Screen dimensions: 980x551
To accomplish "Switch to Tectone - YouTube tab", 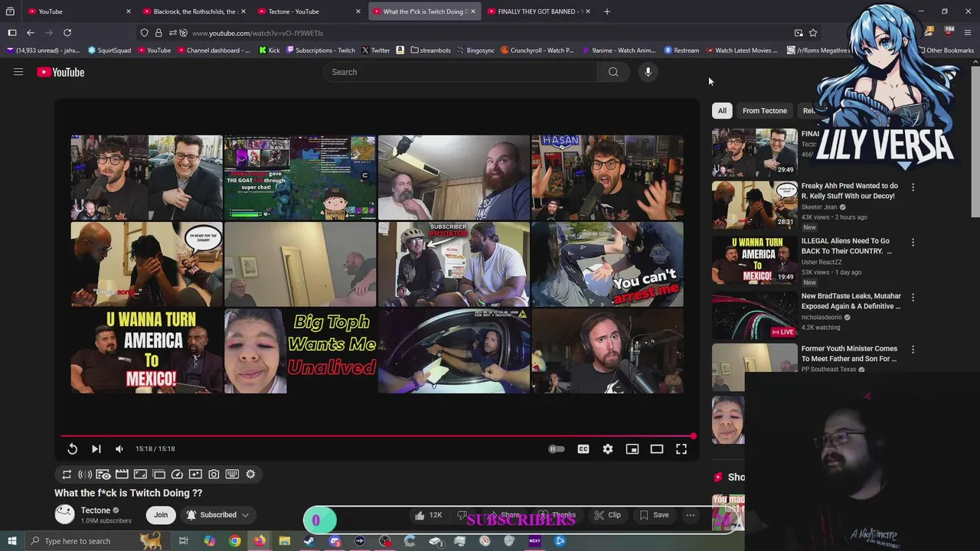I will click(308, 11).
